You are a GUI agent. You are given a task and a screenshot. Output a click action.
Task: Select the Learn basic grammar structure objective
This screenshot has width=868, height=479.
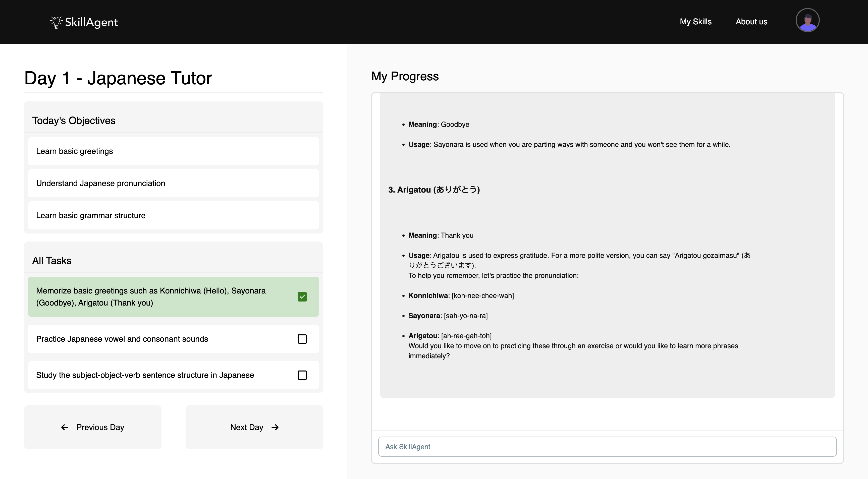[x=173, y=216]
